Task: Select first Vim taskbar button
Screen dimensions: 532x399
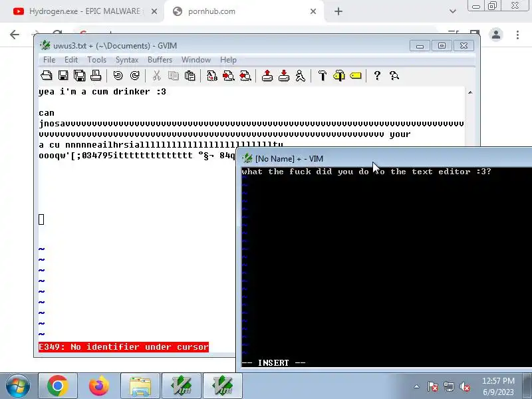Action: click(x=182, y=386)
